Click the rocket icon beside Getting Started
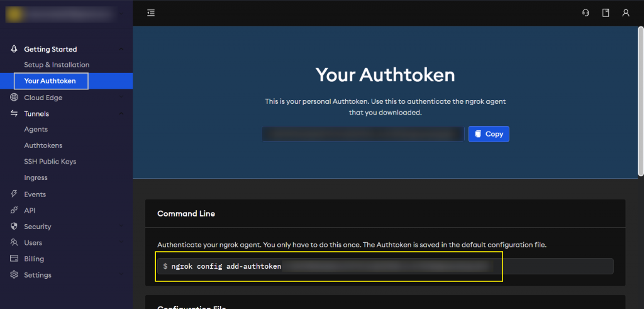The width and height of the screenshot is (644, 309). tap(14, 49)
